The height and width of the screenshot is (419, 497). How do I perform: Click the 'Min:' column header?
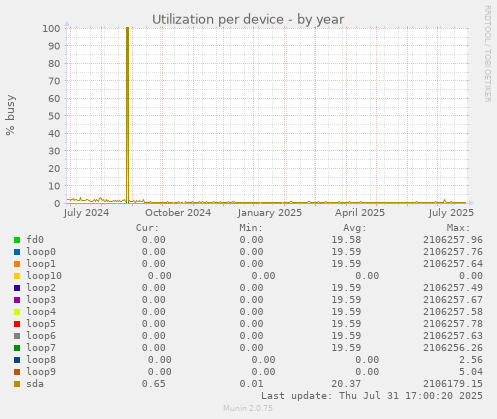click(251, 228)
